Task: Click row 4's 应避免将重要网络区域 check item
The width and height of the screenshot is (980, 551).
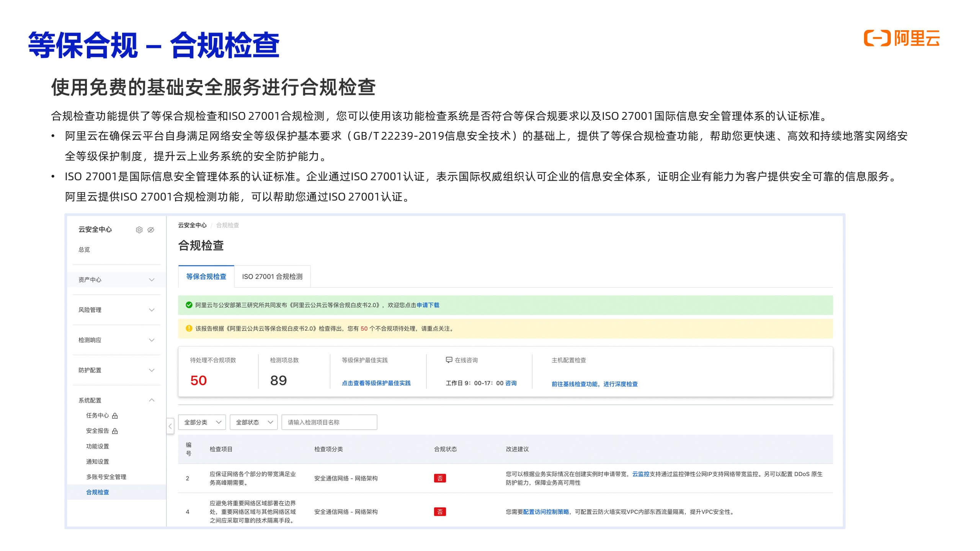Action: (253, 512)
